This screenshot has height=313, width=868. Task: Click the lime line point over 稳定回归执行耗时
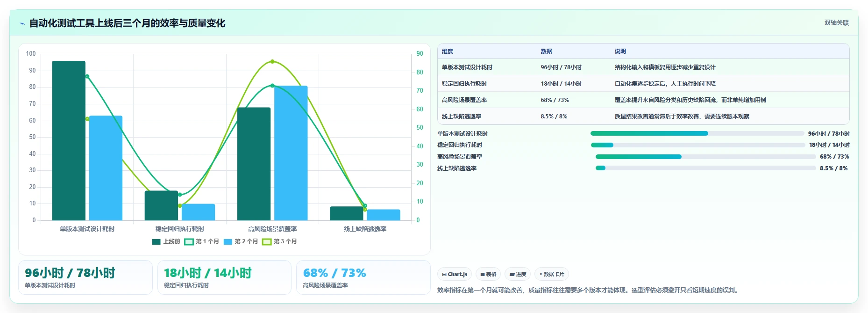pyautogui.click(x=180, y=206)
